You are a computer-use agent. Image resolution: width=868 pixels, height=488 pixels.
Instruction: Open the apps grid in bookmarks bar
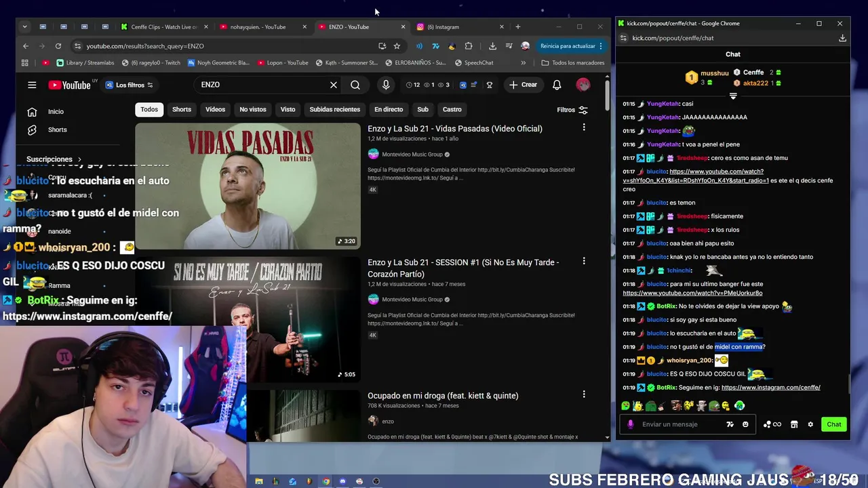coord(25,63)
